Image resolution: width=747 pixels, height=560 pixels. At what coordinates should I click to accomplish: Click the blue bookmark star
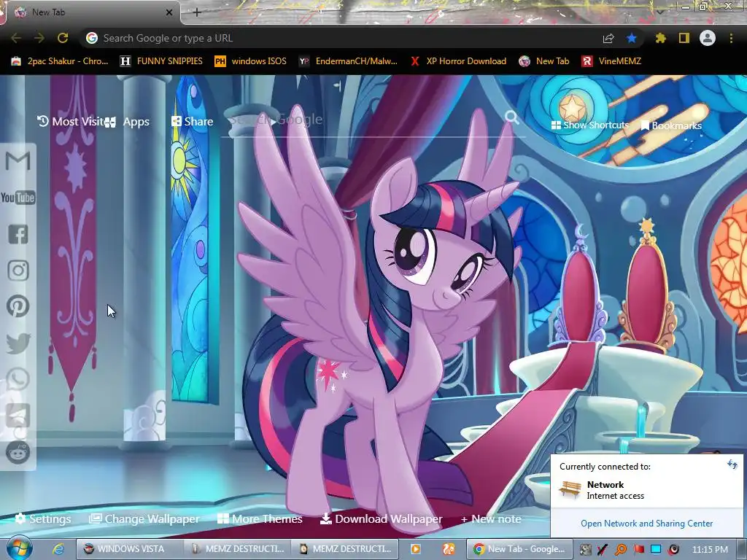(632, 38)
